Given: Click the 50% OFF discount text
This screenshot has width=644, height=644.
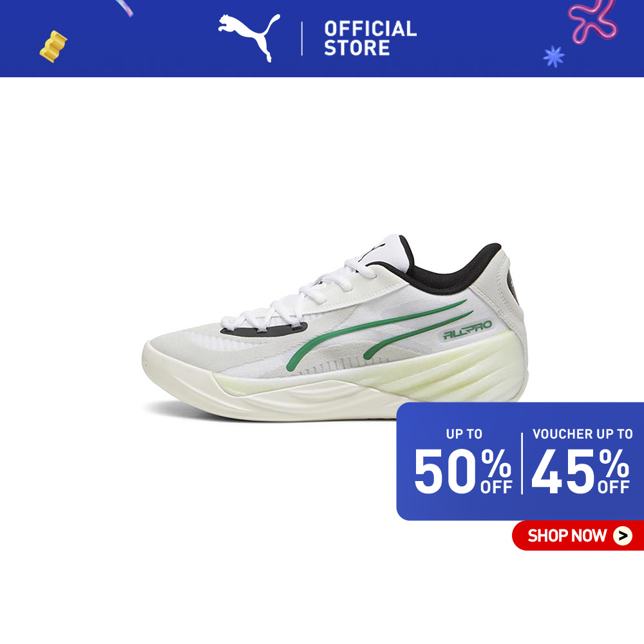Looking at the screenshot, I should point(463,471).
